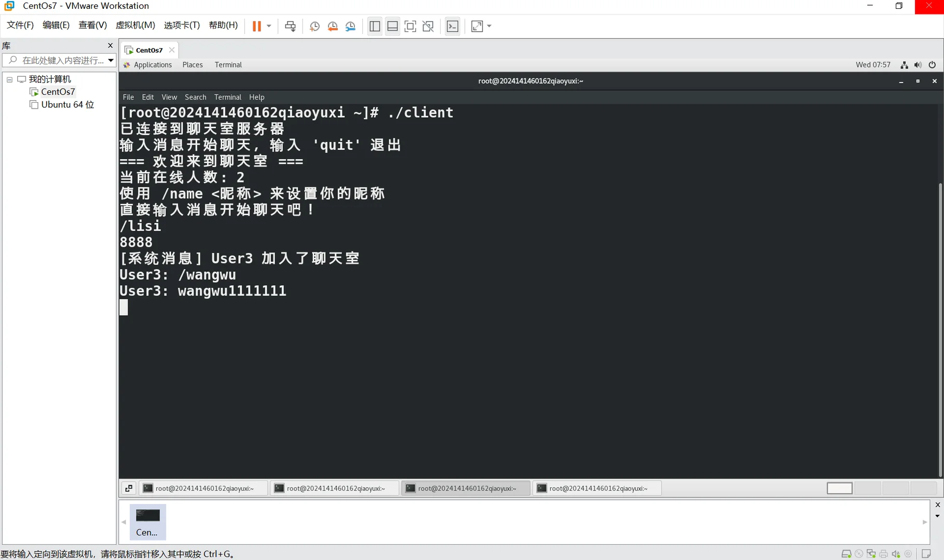Maximize the terminal window
Screen dimensions: 944x560
pos(918,81)
